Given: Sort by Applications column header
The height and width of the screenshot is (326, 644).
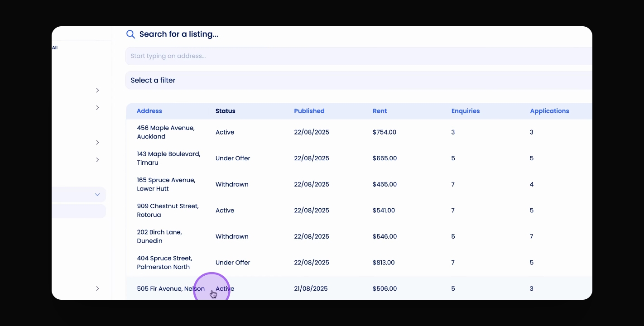Looking at the screenshot, I should tap(549, 111).
